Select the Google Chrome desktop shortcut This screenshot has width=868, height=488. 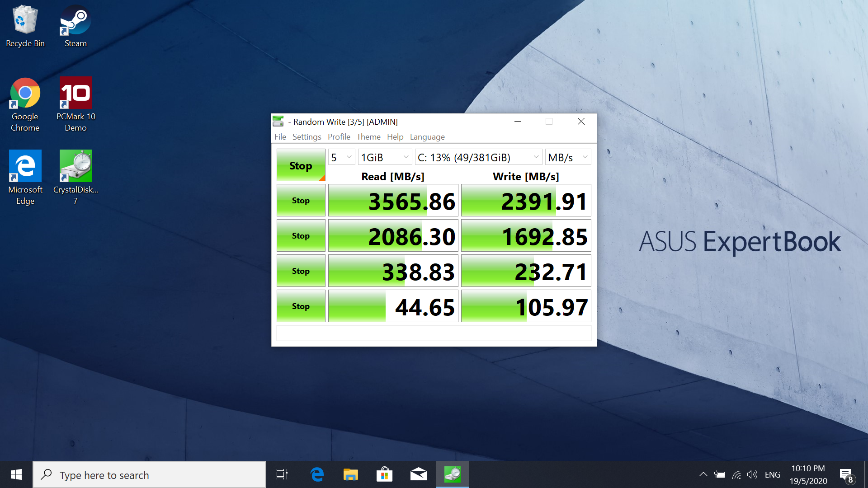click(x=25, y=105)
